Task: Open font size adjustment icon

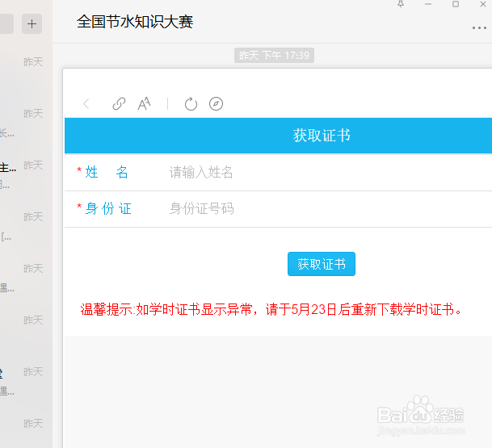Action: coord(144,104)
